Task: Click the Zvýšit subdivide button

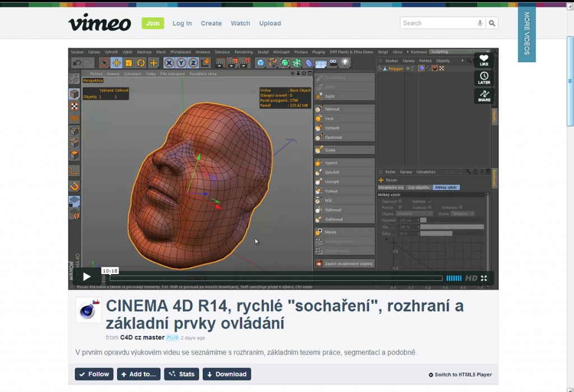Action: [344, 96]
